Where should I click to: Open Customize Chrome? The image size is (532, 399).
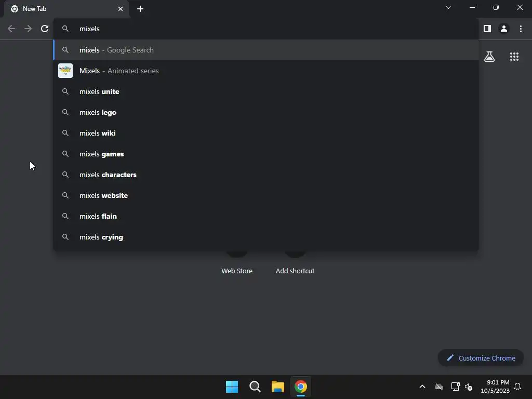click(x=481, y=358)
